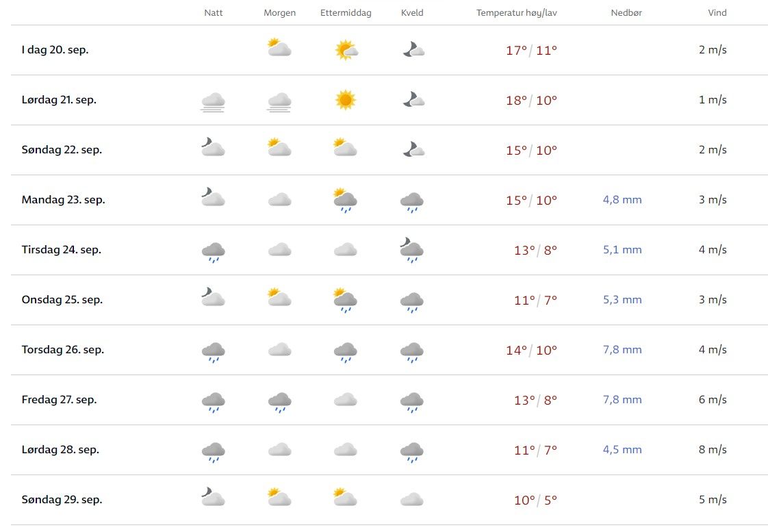Click the Søndag 29. sep. day label
Viewport: 768px width, 532px height.
[x=62, y=500]
